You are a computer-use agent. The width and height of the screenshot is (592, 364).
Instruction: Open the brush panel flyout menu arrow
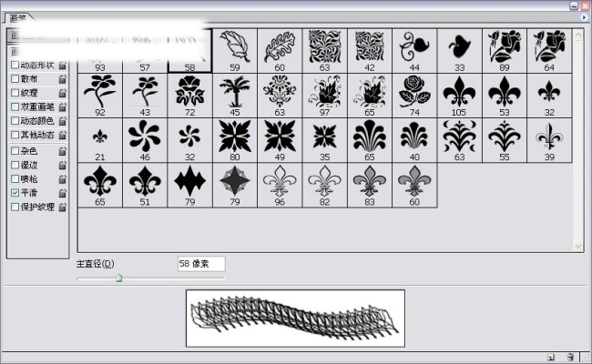[584, 17]
